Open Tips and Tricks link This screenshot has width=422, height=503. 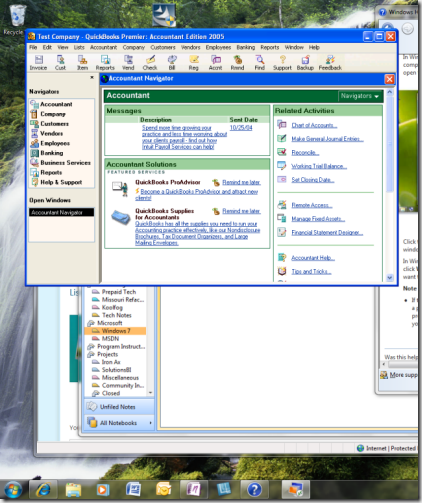pos(311,272)
